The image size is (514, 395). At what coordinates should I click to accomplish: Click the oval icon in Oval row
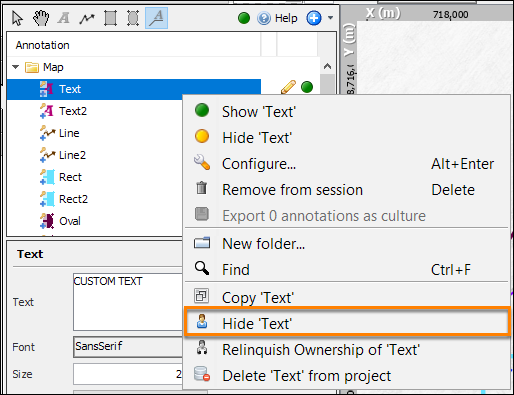pos(47,221)
